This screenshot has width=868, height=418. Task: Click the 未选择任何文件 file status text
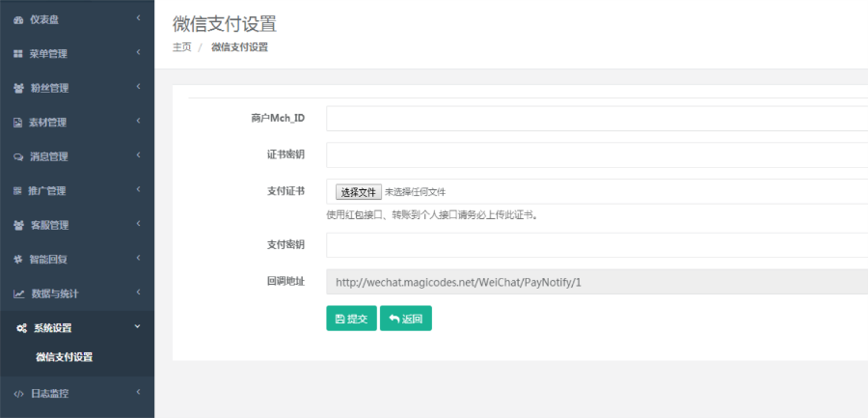coord(415,192)
